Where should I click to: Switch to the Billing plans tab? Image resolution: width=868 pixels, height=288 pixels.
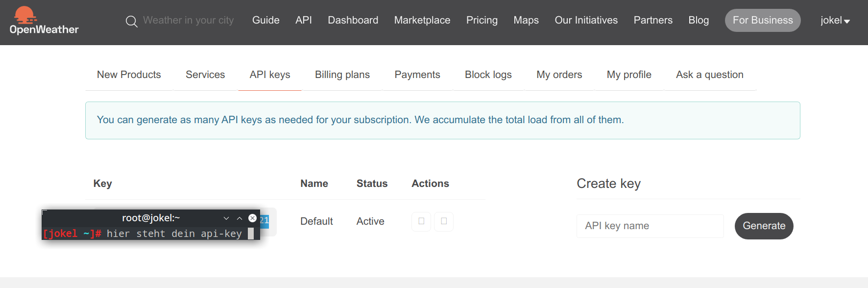342,75
